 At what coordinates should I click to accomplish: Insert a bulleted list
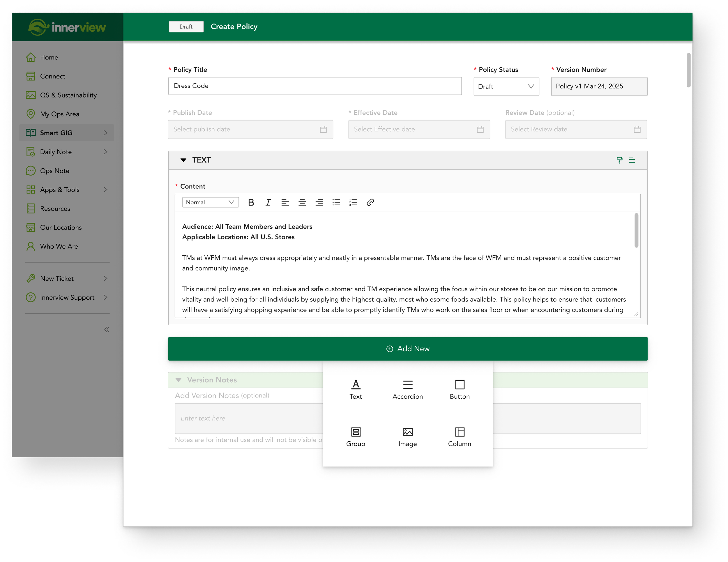coord(336,202)
